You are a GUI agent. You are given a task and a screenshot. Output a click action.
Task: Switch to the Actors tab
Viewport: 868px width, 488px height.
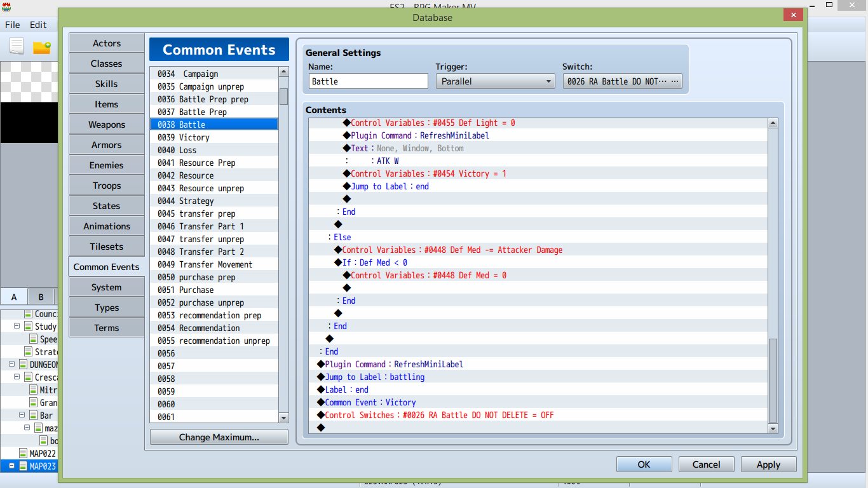point(107,43)
